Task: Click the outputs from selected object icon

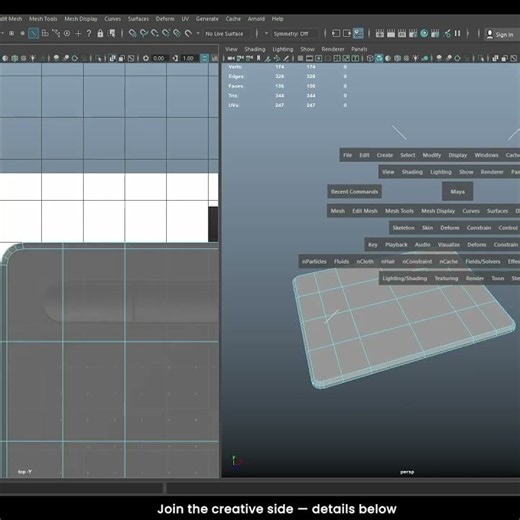Action: pos(347,33)
